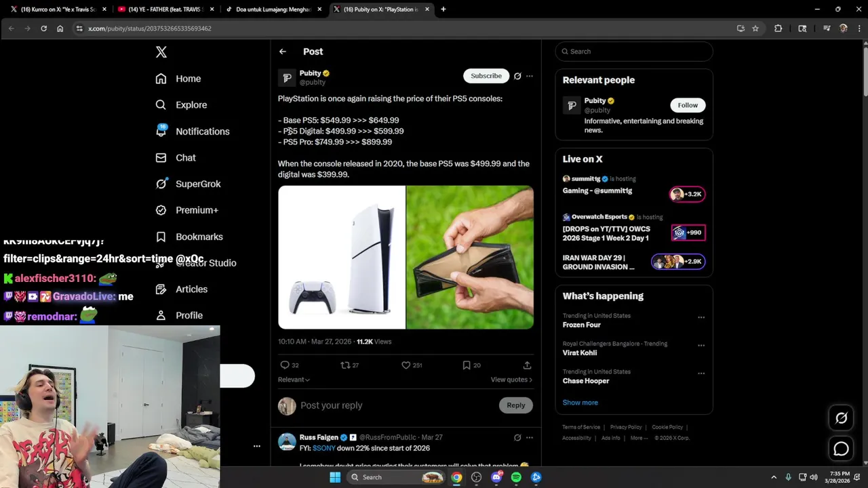
Task: Follow Pubity in Relevant people
Action: (x=688, y=105)
